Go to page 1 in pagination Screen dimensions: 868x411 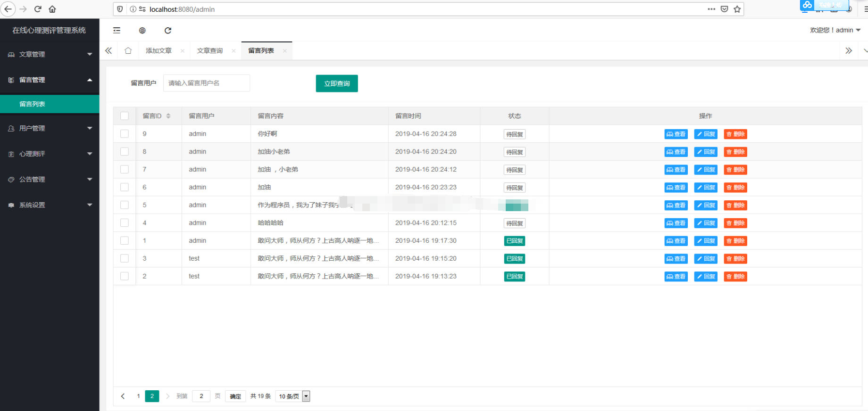tap(138, 396)
